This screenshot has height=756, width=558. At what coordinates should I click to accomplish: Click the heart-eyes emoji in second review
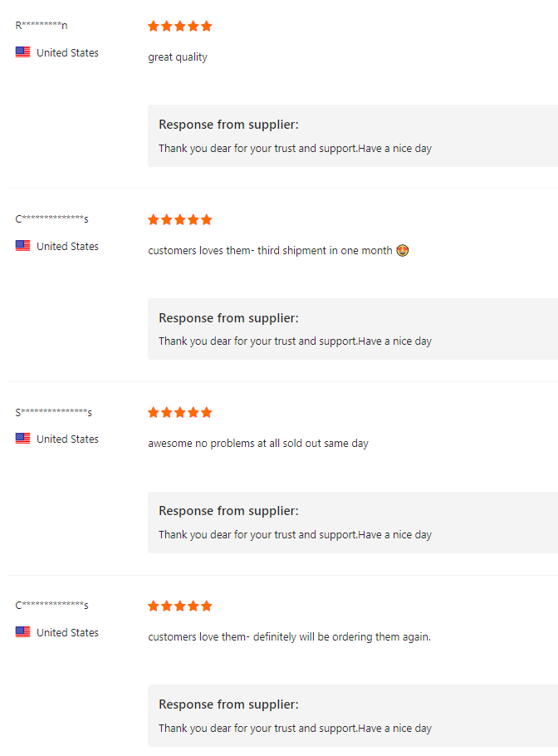(x=403, y=250)
